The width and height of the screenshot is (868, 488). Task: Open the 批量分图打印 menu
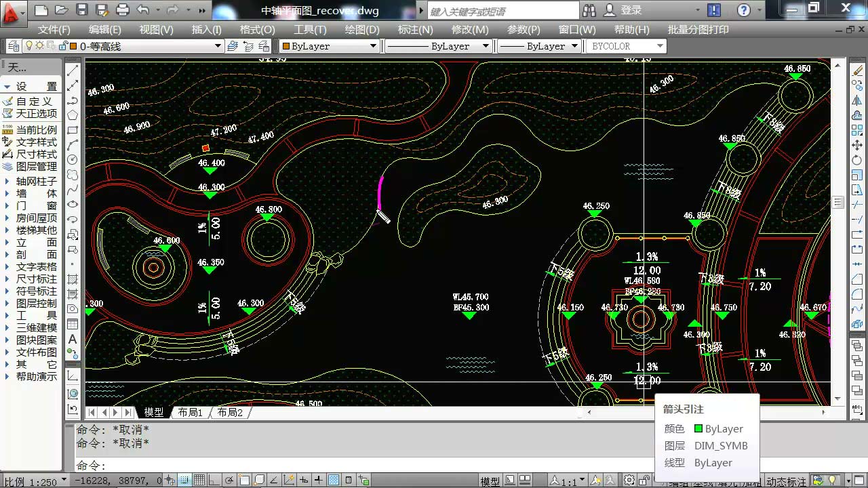click(698, 30)
